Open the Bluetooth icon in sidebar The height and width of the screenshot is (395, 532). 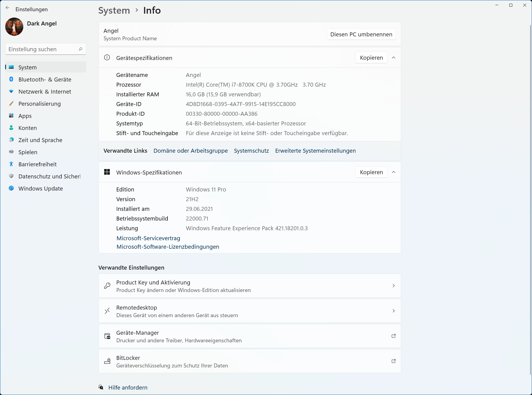tap(11, 79)
